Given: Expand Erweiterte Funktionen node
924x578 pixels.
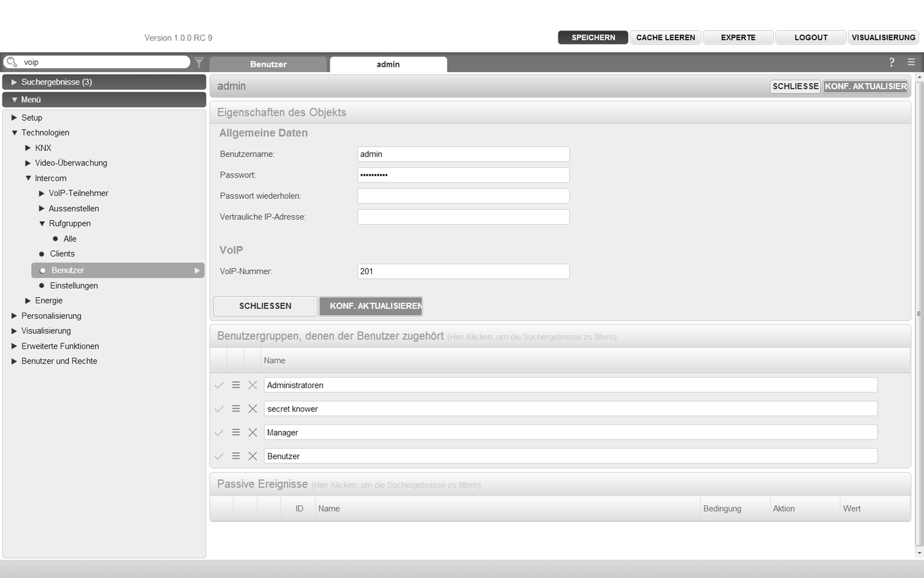Looking at the screenshot, I should click(14, 346).
